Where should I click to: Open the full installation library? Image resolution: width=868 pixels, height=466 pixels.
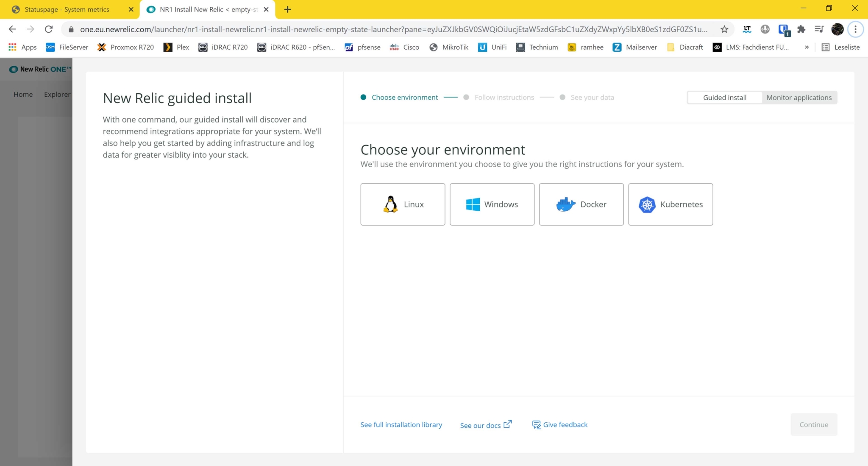(x=401, y=424)
